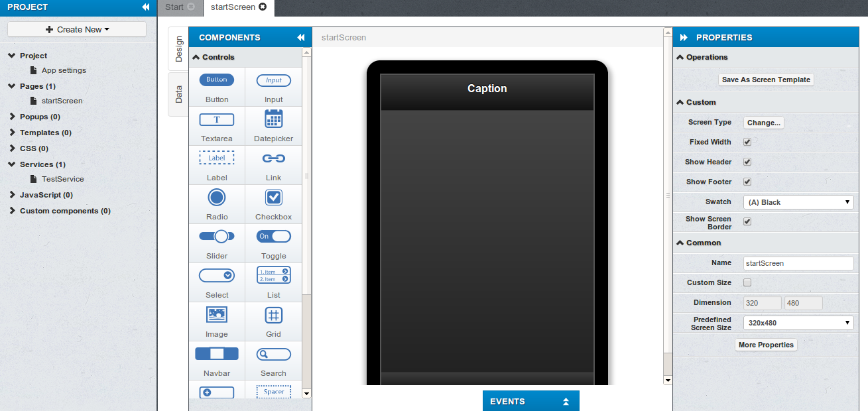This screenshot has width=868, height=411.
Task: Select the Navbar component icon
Action: click(x=217, y=353)
